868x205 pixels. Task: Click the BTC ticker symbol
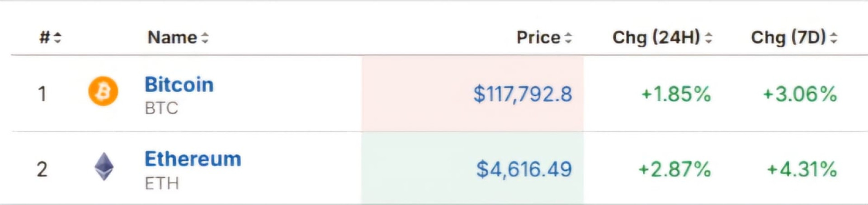[161, 108]
